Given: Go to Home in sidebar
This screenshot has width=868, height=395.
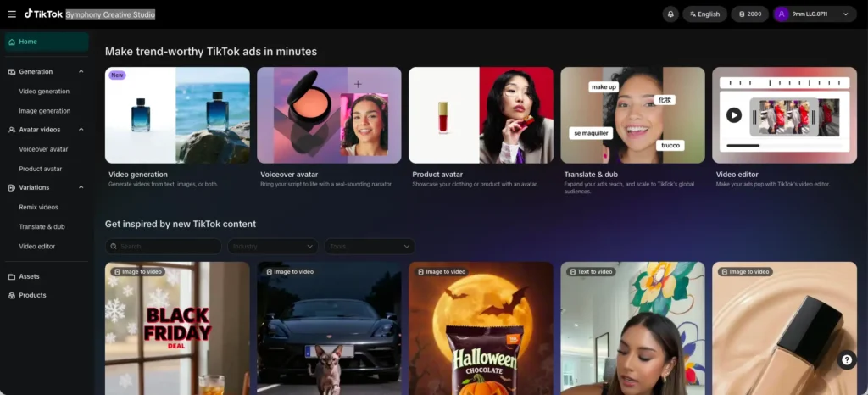Looking at the screenshot, I should tap(47, 42).
